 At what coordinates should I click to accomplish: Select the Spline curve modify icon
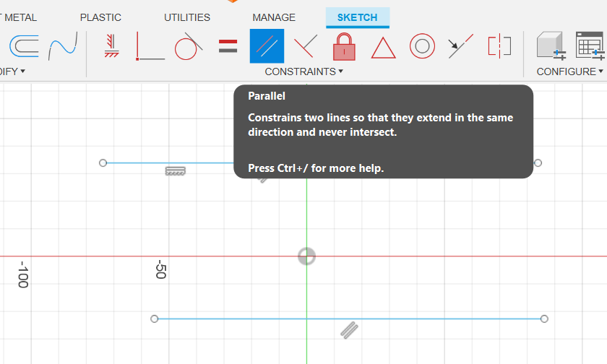63,46
